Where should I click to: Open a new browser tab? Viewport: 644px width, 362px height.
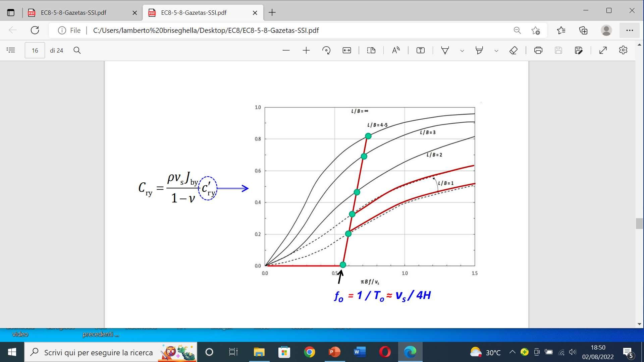click(x=272, y=13)
